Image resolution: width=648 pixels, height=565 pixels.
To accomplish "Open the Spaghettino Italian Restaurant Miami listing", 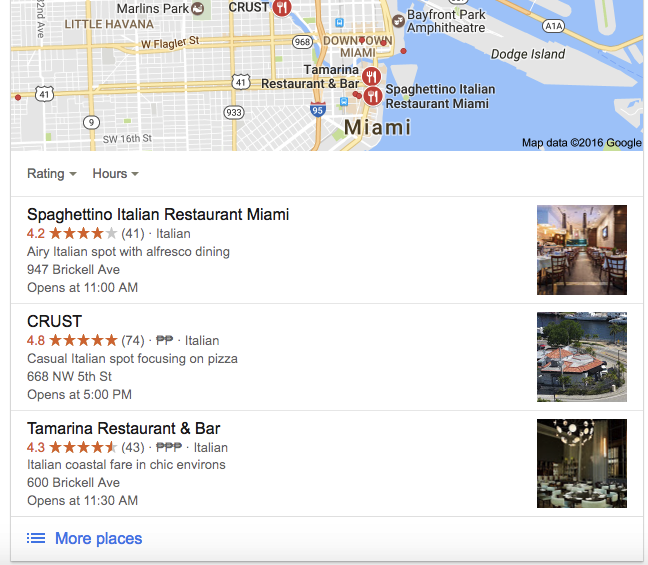I will [158, 214].
